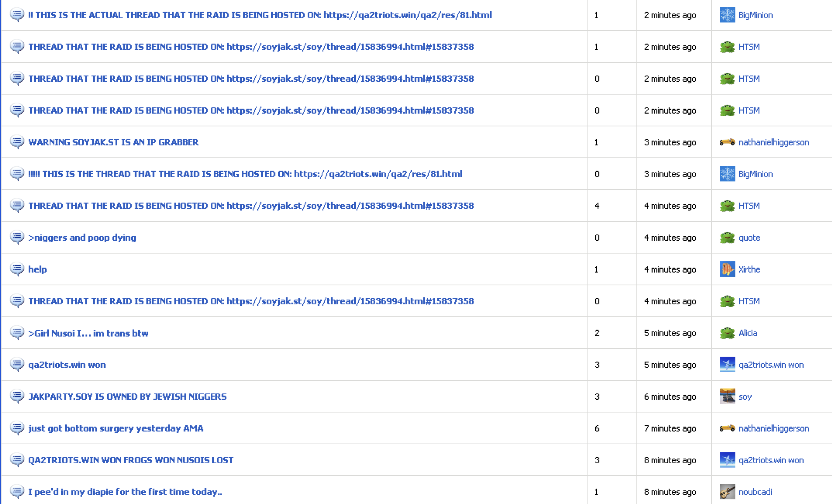Image resolution: width=832 pixels, height=504 pixels.
Task: Open the FROGS WON NUSOIS LOST thread
Action: coord(131,460)
